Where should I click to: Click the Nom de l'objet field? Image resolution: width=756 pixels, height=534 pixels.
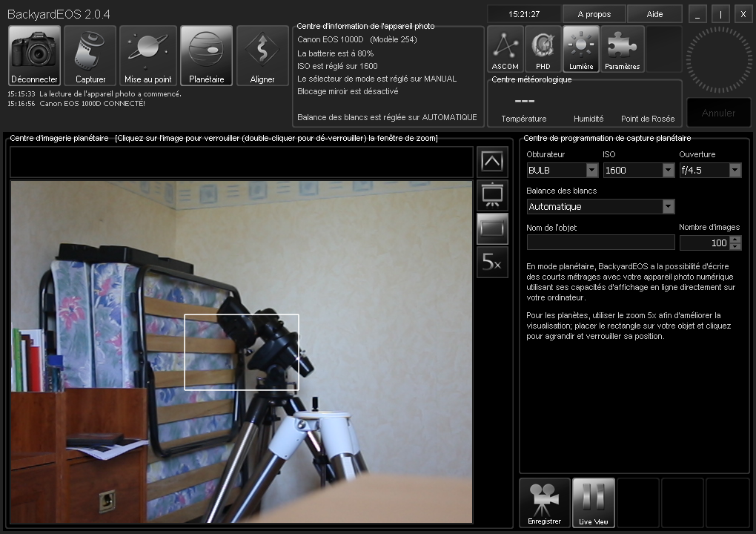[600, 243]
